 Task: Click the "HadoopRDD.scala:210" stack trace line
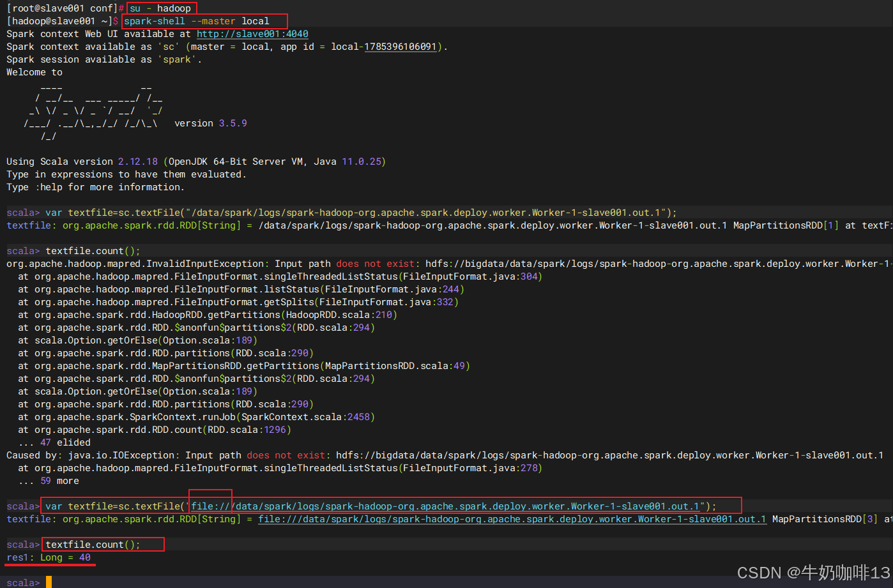208,315
